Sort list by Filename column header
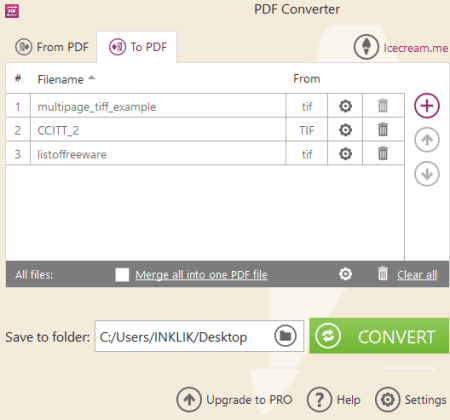 pos(60,79)
